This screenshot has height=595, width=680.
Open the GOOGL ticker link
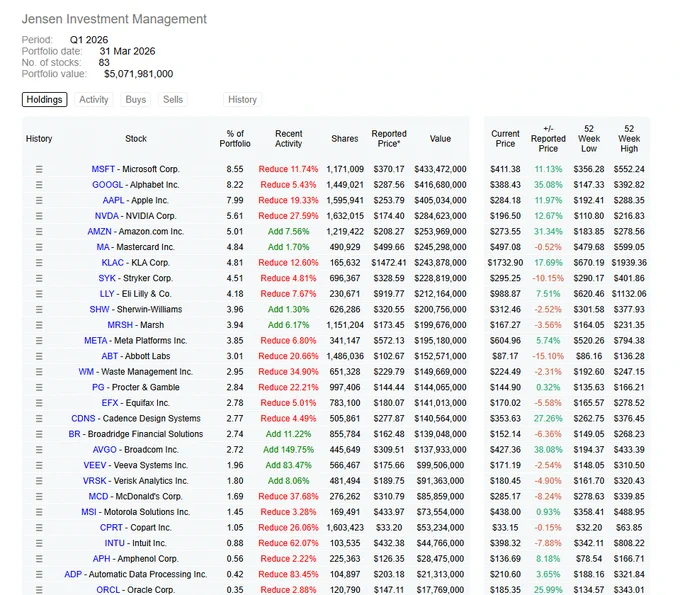tap(107, 185)
